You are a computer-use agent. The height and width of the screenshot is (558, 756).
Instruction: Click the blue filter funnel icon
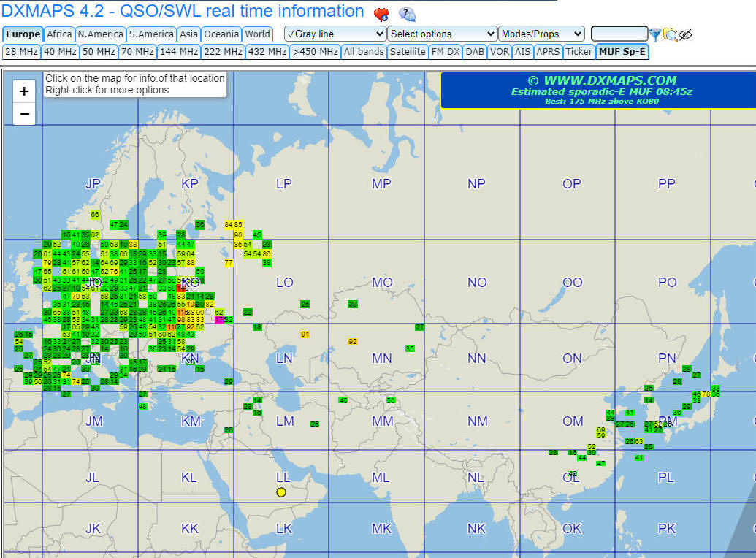coord(655,34)
